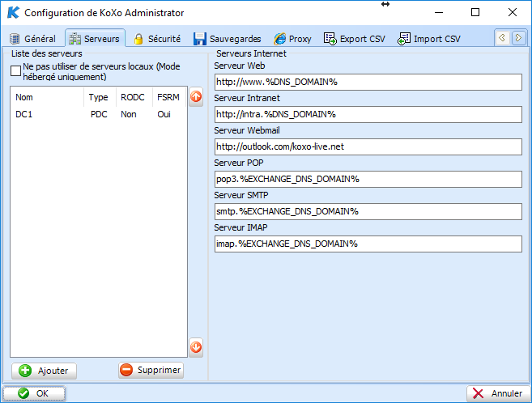
Task: Click the 'Non' RODC cell
Action: pos(129,114)
